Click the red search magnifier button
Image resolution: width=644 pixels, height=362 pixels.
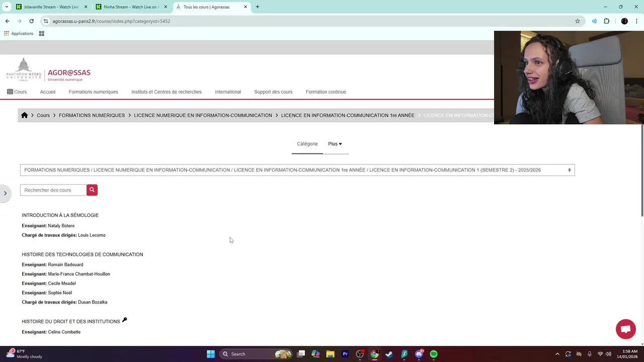92,190
